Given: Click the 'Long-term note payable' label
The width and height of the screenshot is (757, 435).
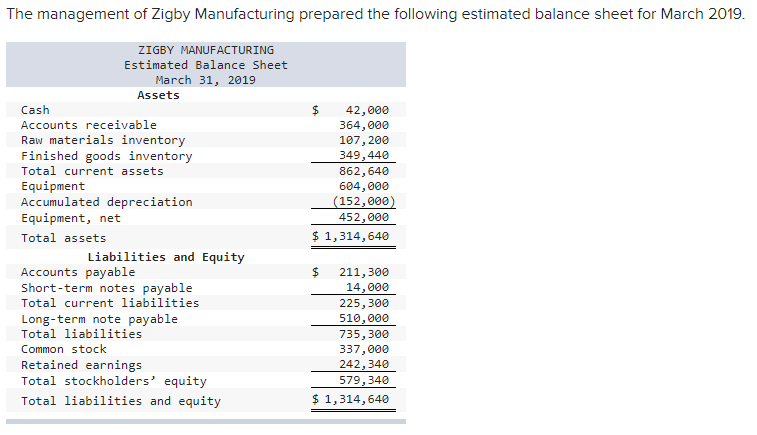Looking at the screenshot, I should coord(99,320).
